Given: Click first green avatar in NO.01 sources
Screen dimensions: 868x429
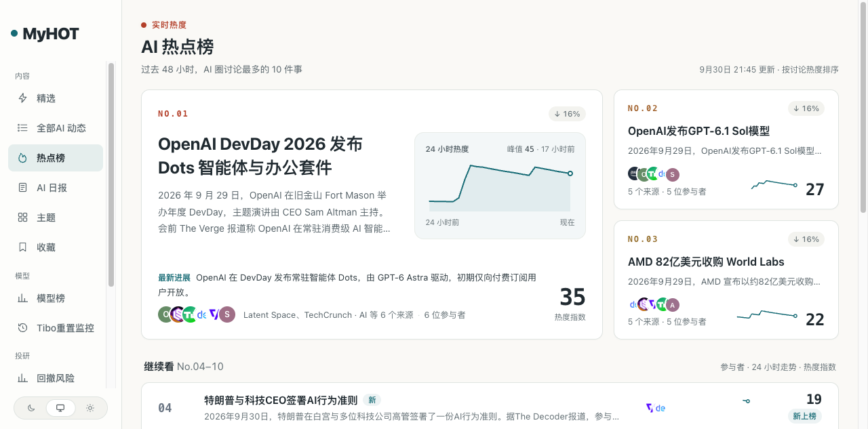Looking at the screenshot, I should pyautogui.click(x=166, y=314).
